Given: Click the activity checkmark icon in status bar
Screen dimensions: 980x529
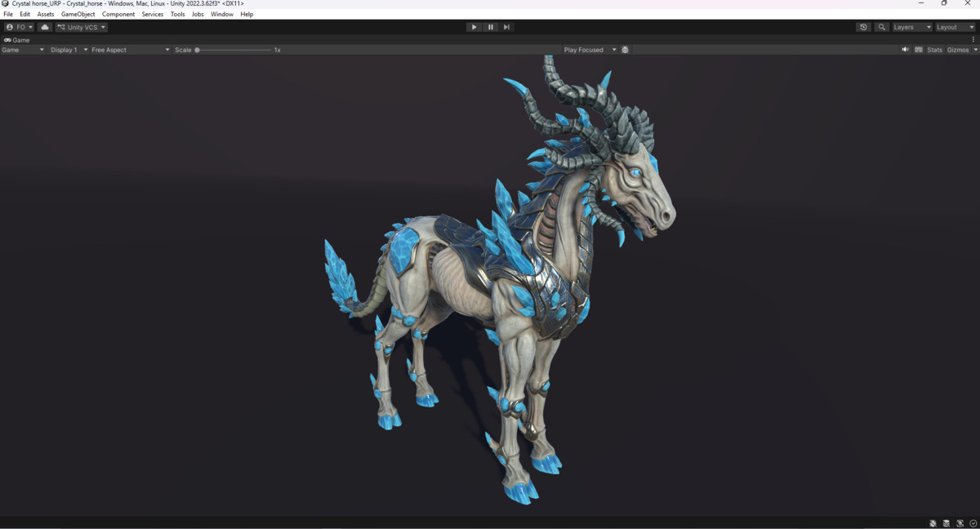Looking at the screenshot, I should click(x=973, y=523).
